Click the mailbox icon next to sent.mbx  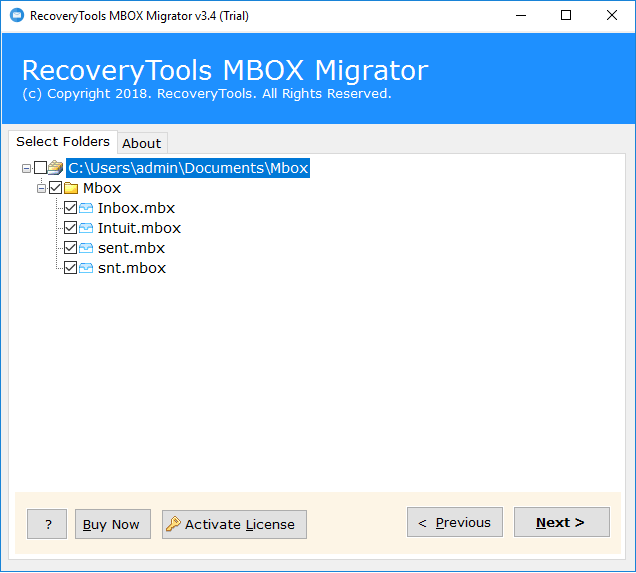coord(86,248)
